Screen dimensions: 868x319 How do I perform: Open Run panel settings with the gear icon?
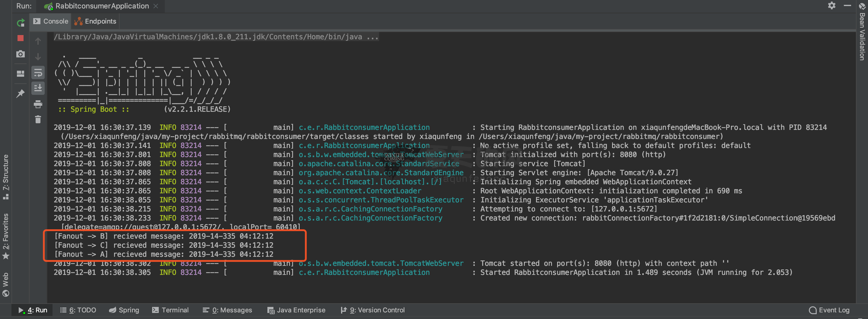click(x=831, y=6)
